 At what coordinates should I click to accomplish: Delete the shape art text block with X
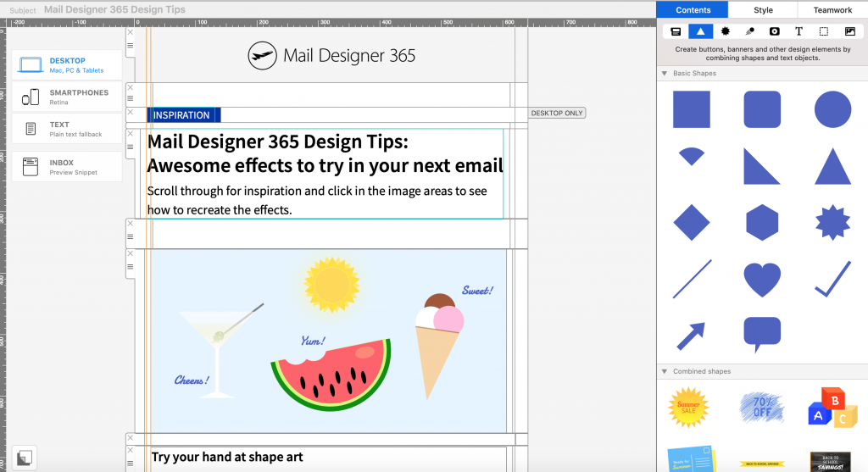coord(130,451)
